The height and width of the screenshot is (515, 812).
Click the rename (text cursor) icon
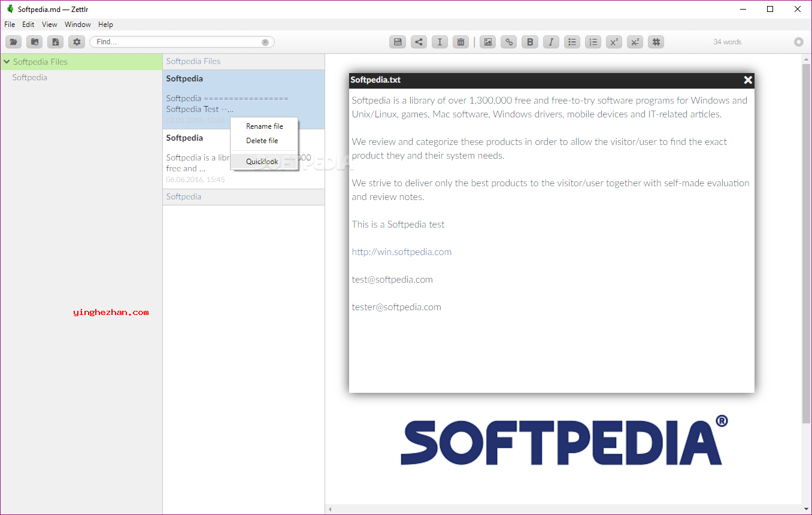440,42
